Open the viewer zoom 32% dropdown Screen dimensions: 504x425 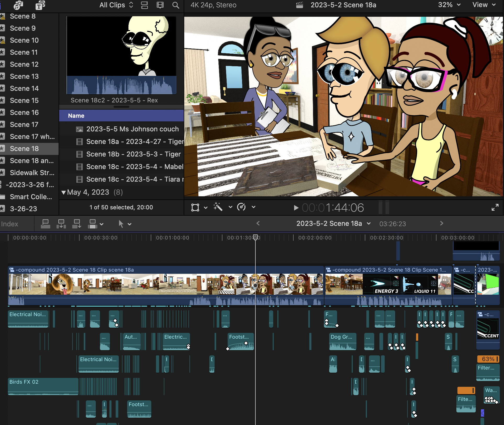point(449,5)
